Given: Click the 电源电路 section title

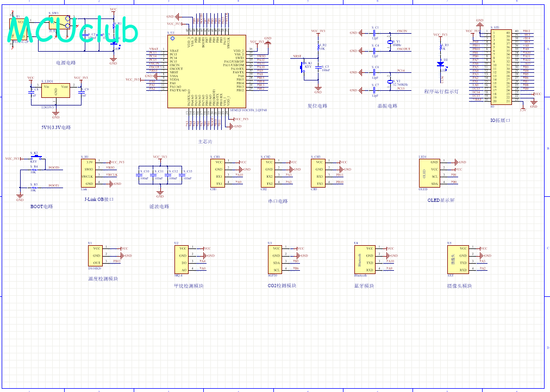Looking at the screenshot, I should point(66,63).
